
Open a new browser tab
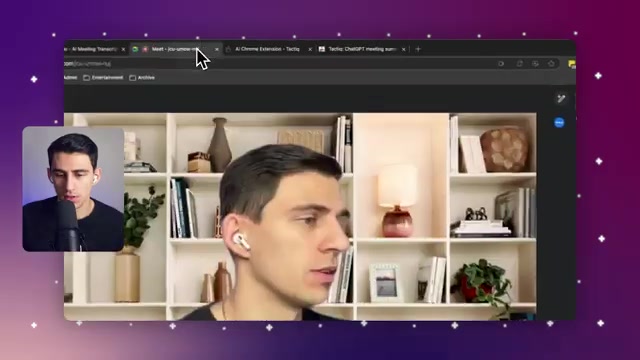click(418, 49)
